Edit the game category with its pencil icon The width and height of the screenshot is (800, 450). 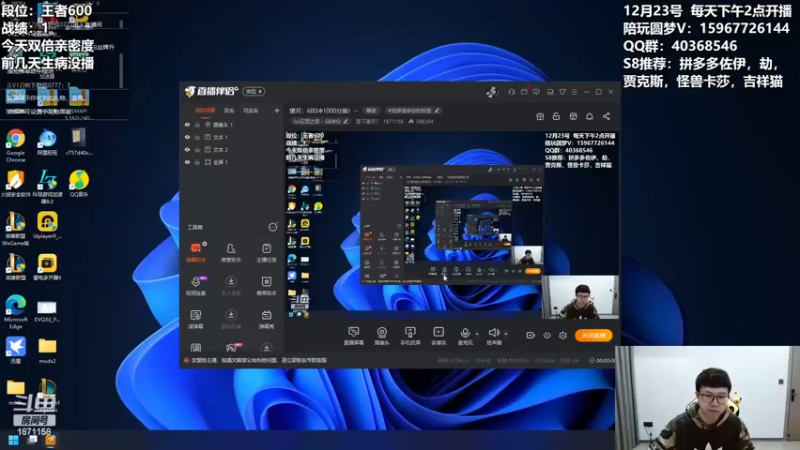point(345,121)
